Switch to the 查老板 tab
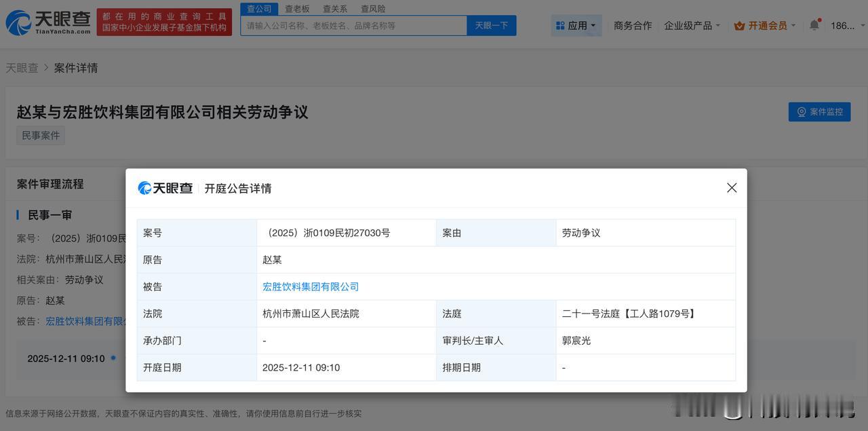Screen dimensions: 868x431 (x=297, y=8)
